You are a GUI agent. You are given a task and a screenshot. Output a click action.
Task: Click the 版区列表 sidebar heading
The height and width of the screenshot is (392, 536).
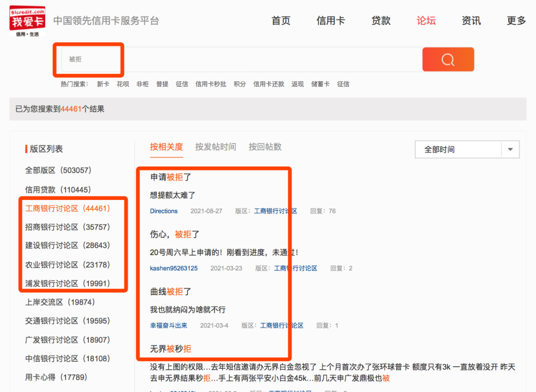click(46, 149)
